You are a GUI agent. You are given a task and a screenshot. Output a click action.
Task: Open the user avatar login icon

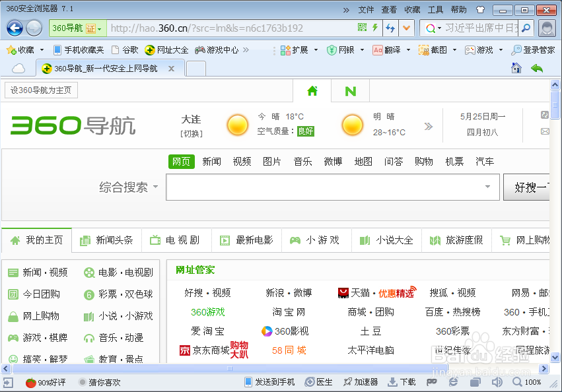click(x=547, y=28)
